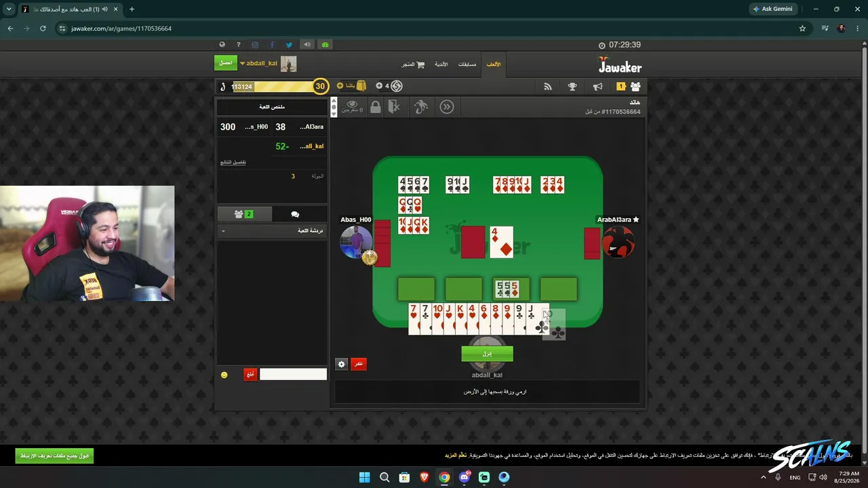Click the 5-5-5 meld slot

(511, 289)
